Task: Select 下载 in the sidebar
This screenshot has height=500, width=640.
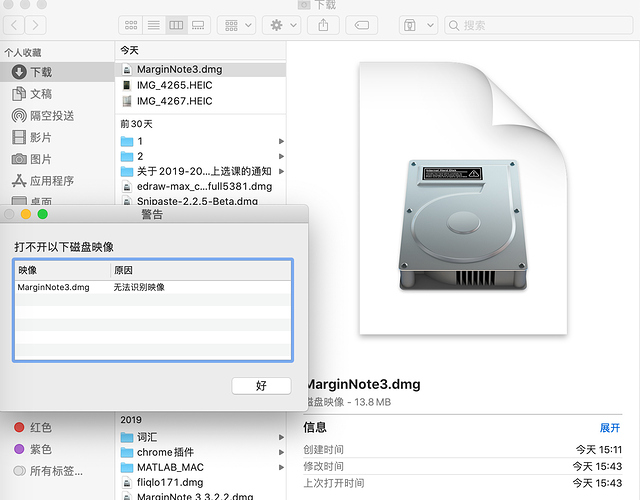Action: click(x=57, y=72)
